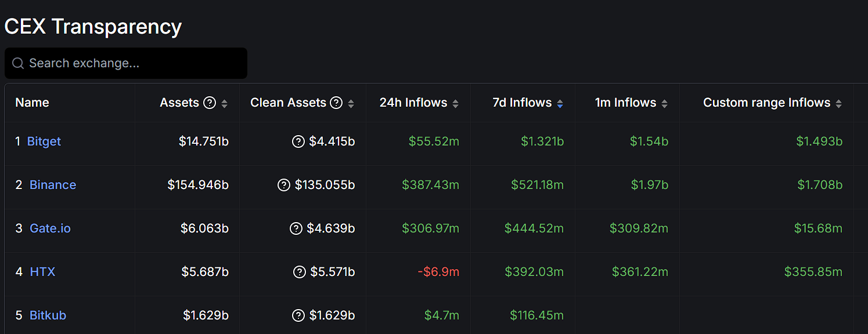Select Gate.io's assets value $6.063b

[204, 228]
